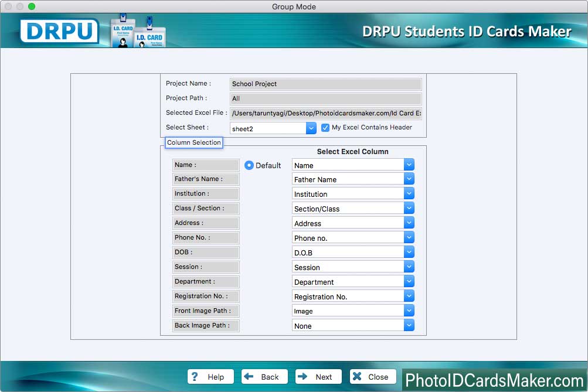Click the Front Image Path : label

[206, 311]
